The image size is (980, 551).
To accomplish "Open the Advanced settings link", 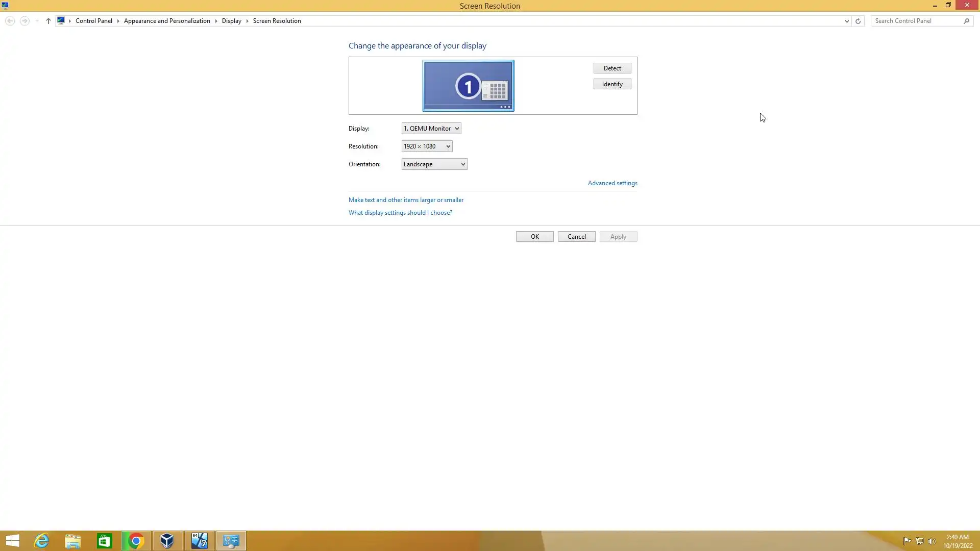I will coord(612,183).
